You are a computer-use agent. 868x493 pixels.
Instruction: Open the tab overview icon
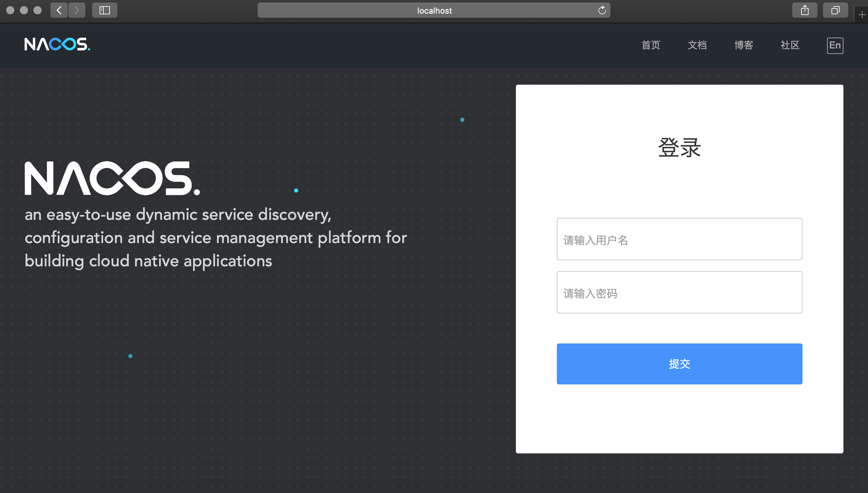tap(835, 10)
